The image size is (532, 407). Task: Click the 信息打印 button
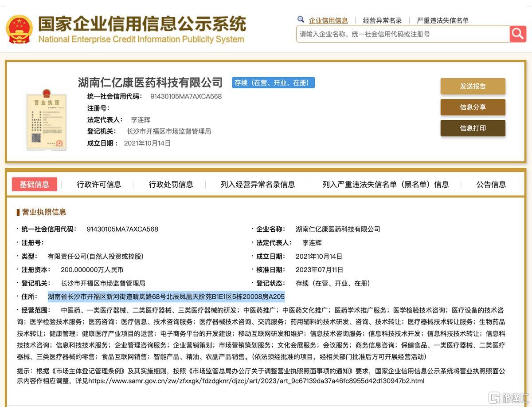[x=473, y=128]
